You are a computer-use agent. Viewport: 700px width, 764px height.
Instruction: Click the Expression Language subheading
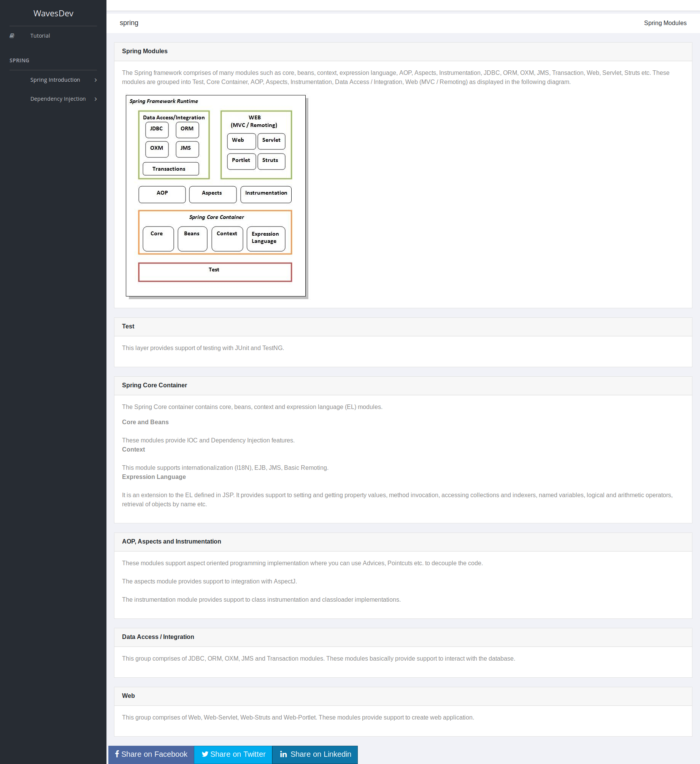(x=154, y=477)
